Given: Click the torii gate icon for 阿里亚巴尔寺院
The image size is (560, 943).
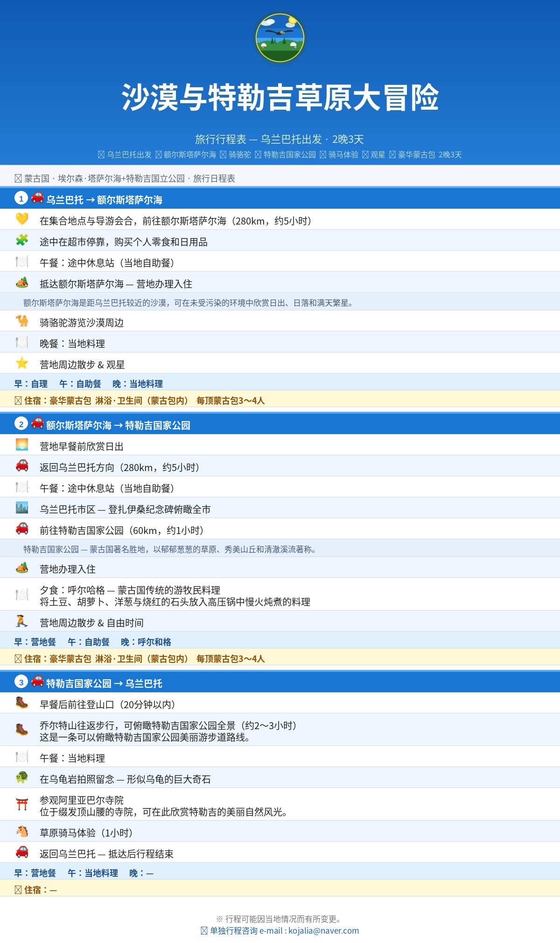Looking at the screenshot, I should (22, 804).
